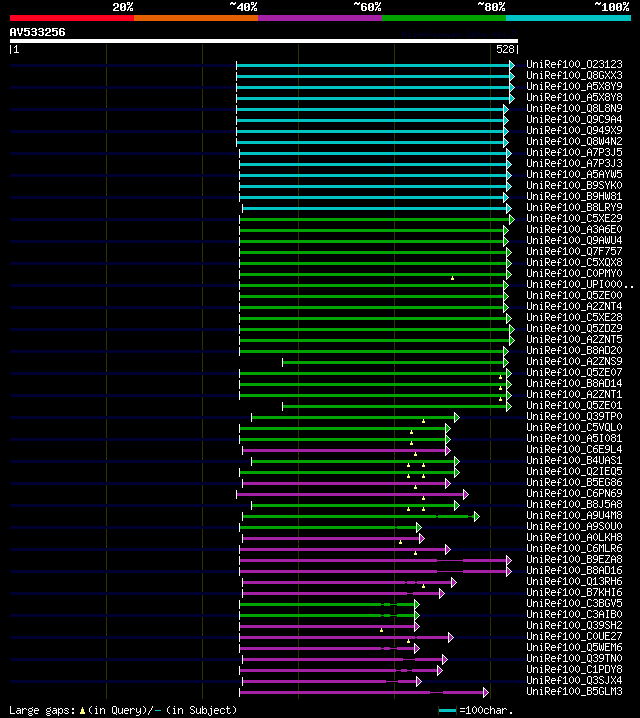Click the AV533256 query name

pyautogui.click(x=38, y=32)
